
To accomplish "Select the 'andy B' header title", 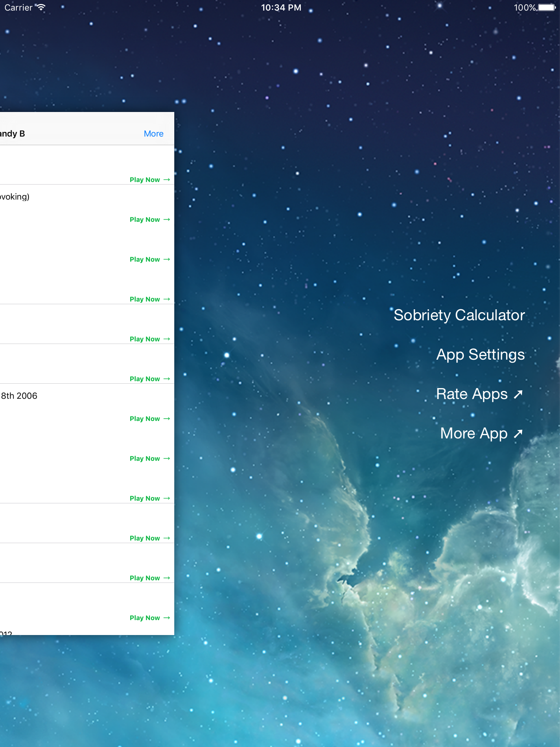I will coord(12,133).
